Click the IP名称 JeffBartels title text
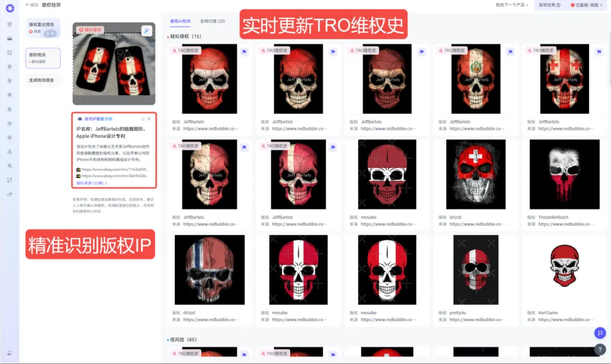The image size is (611, 364). click(x=111, y=132)
